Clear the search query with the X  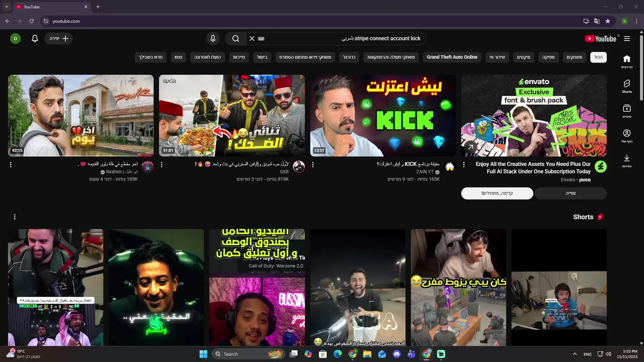(x=252, y=39)
